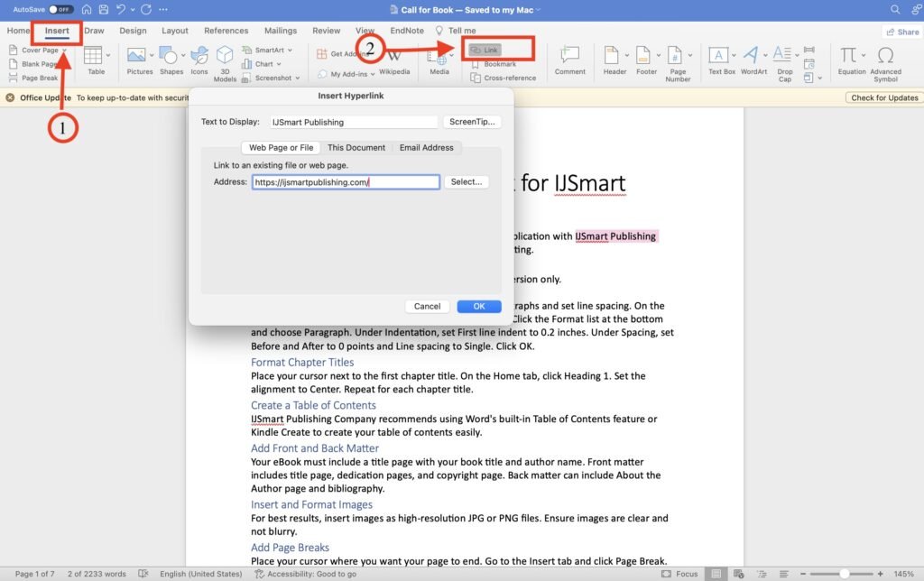This screenshot has height=581, width=924.
Task: Click the Bookmark button
Action: click(x=494, y=64)
